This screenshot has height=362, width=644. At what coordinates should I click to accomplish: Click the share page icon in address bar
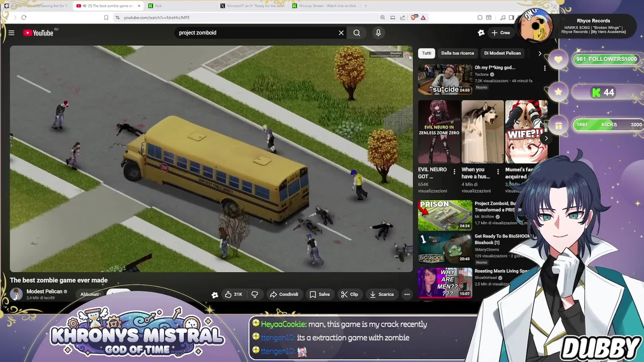click(403, 18)
